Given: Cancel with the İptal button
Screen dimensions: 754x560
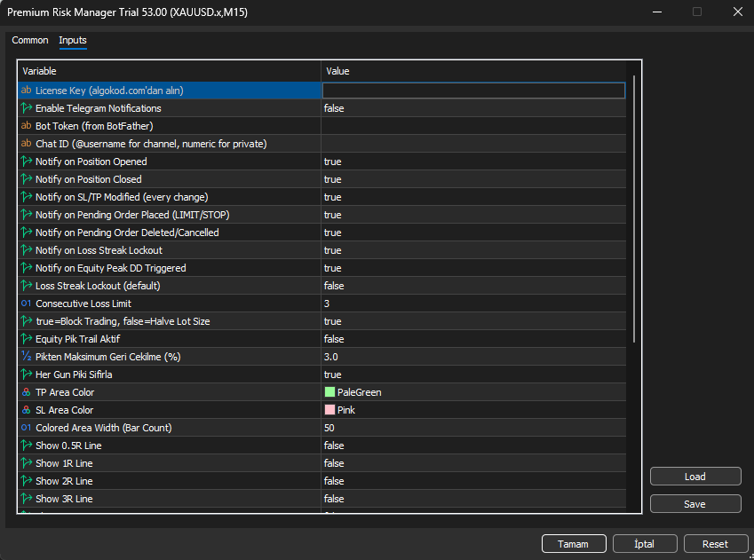Looking at the screenshot, I should pos(645,544).
